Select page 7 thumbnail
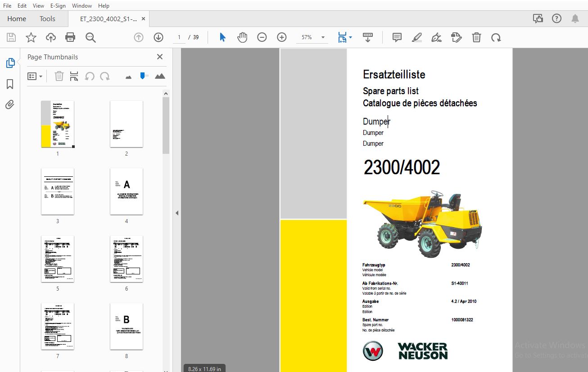Image resolution: width=588 pixels, height=372 pixels. 58,327
